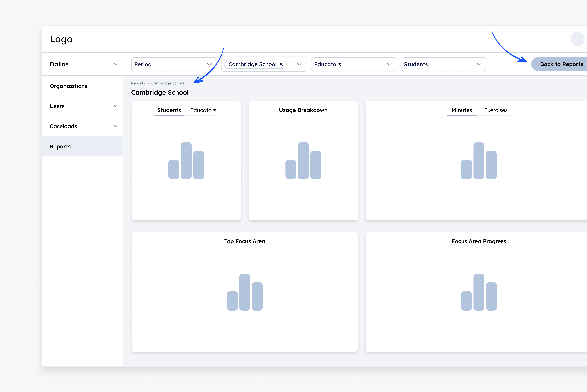Open the Educators filter dropdown
The width and height of the screenshot is (587, 392).
pyautogui.click(x=353, y=64)
